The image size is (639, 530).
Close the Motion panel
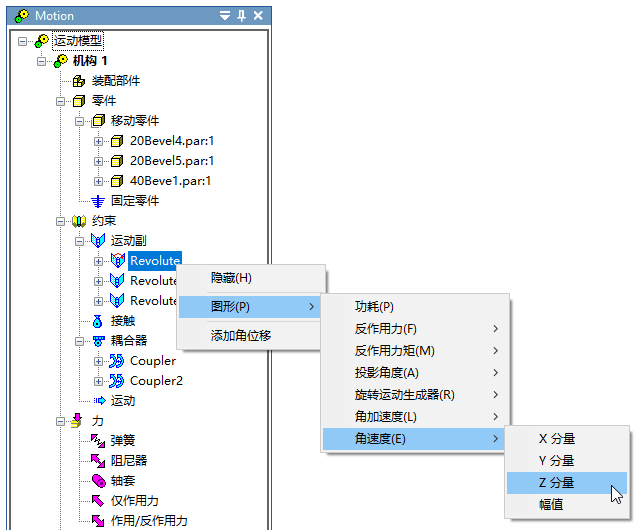pyautogui.click(x=258, y=16)
